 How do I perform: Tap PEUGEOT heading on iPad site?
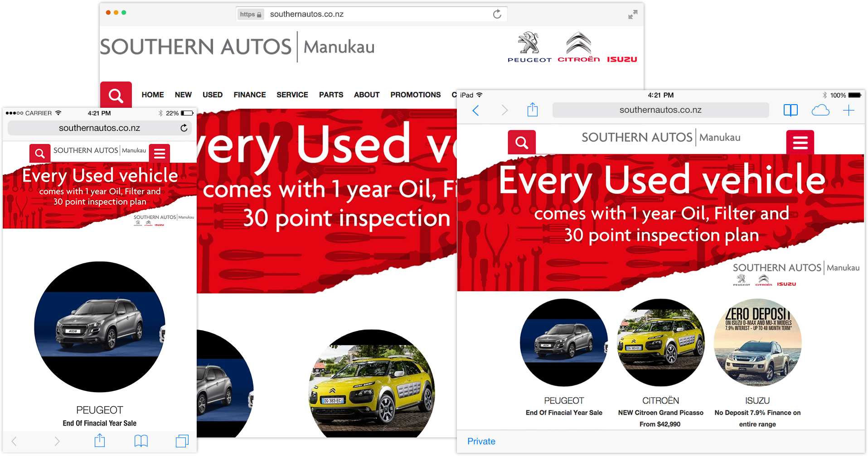[x=564, y=401]
